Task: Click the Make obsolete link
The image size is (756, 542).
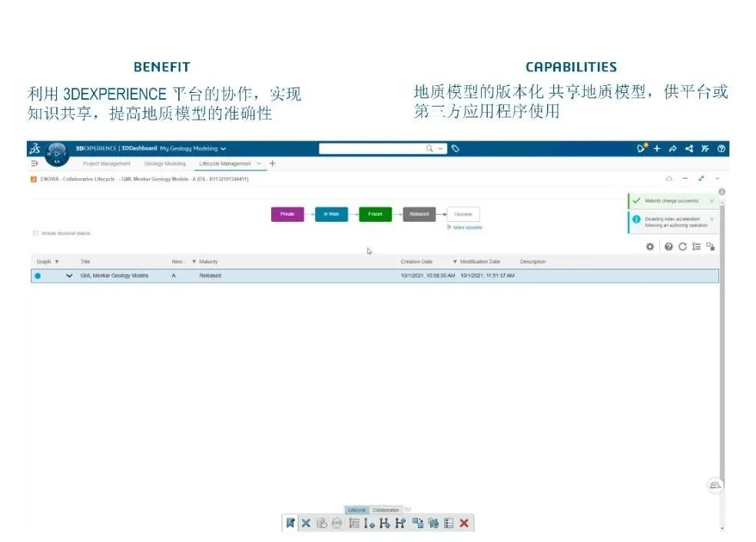Action: point(467,227)
